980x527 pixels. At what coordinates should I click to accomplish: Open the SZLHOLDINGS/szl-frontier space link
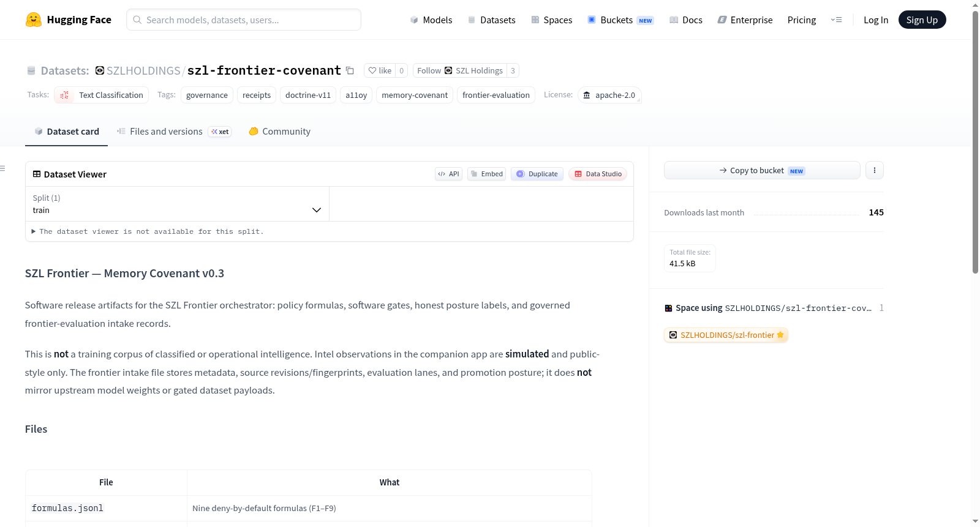[726, 335]
